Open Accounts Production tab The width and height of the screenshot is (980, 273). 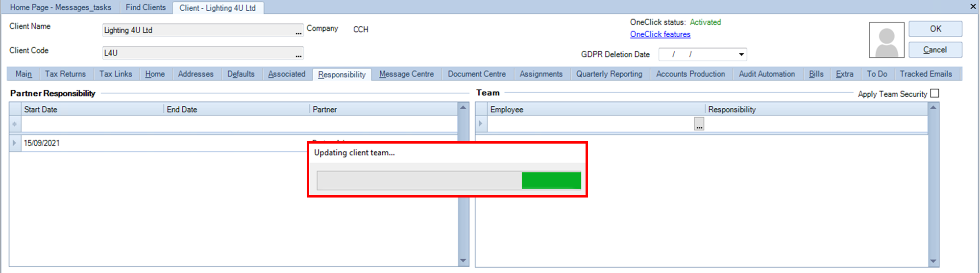(x=690, y=74)
